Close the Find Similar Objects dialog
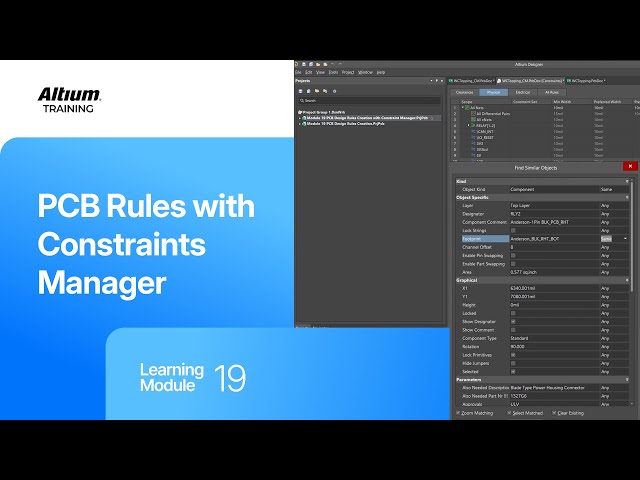Image resolution: width=640 pixels, height=480 pixels. point(630,166)
